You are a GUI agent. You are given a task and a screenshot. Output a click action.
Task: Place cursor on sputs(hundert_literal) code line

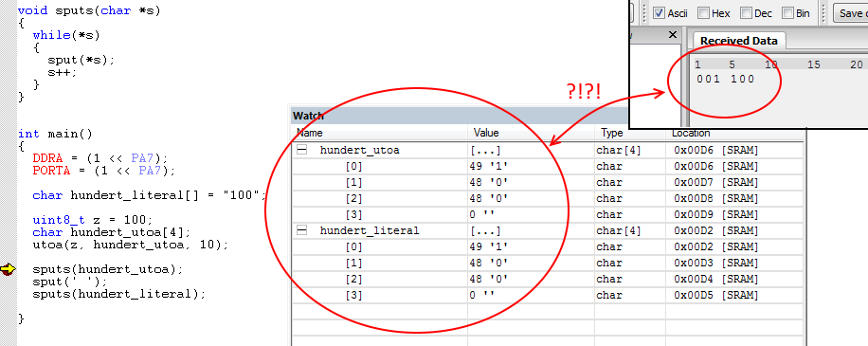[x=119, y=294]
